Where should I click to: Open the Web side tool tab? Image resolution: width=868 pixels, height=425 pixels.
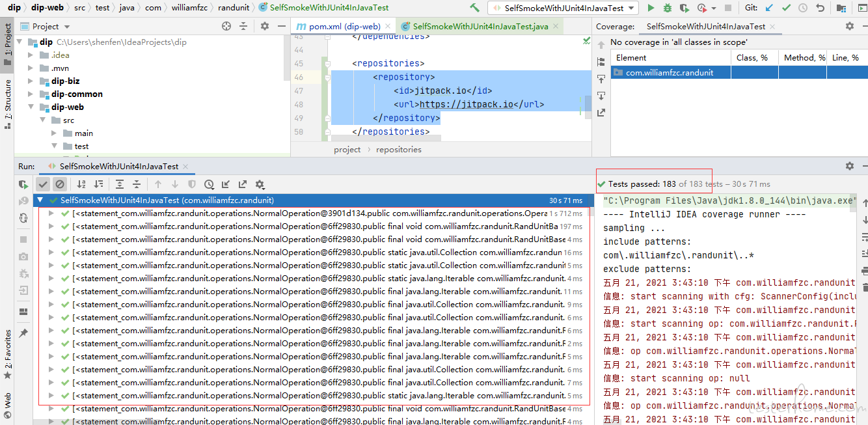click(8, 404)
